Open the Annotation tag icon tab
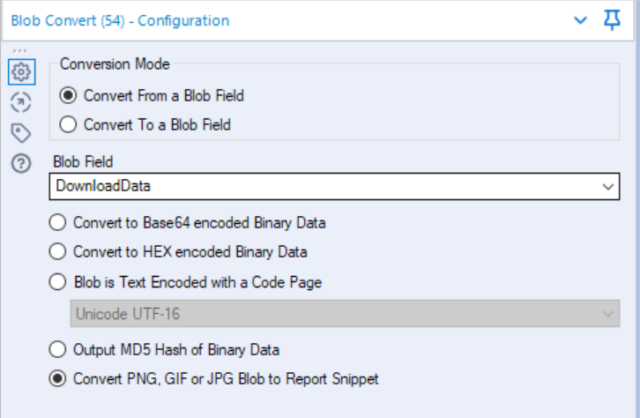Viewport: 640px width, 418px height. tap(21, 133)
